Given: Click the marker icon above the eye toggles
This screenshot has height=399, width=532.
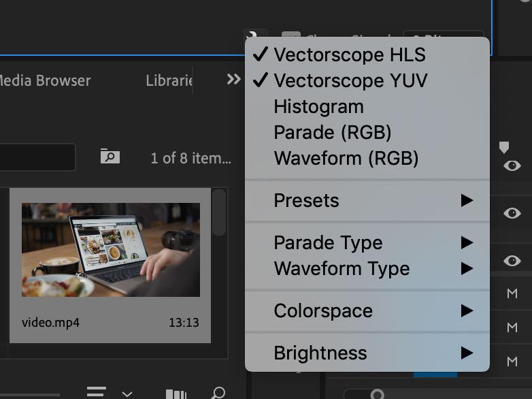Looking at the screenshot, I should [x=504, y=147].
